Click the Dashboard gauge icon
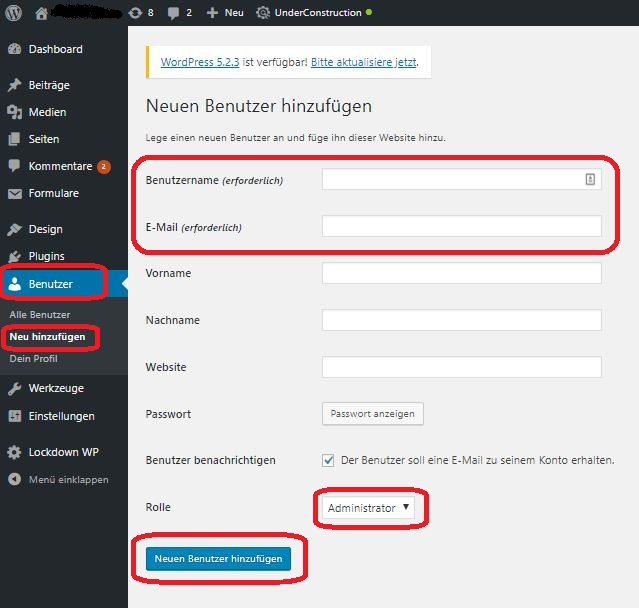This screenshot has height=608, width=639. [x=15, y=49]
